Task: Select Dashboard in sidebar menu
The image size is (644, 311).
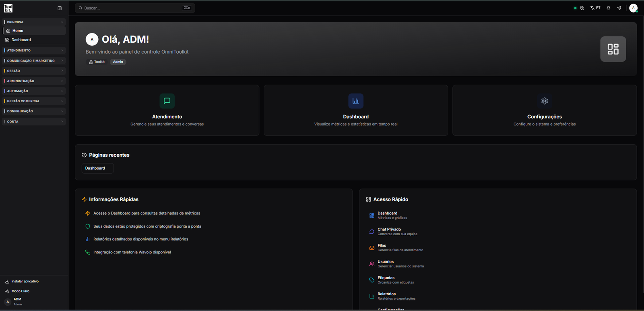Action: tap(34, 40)
